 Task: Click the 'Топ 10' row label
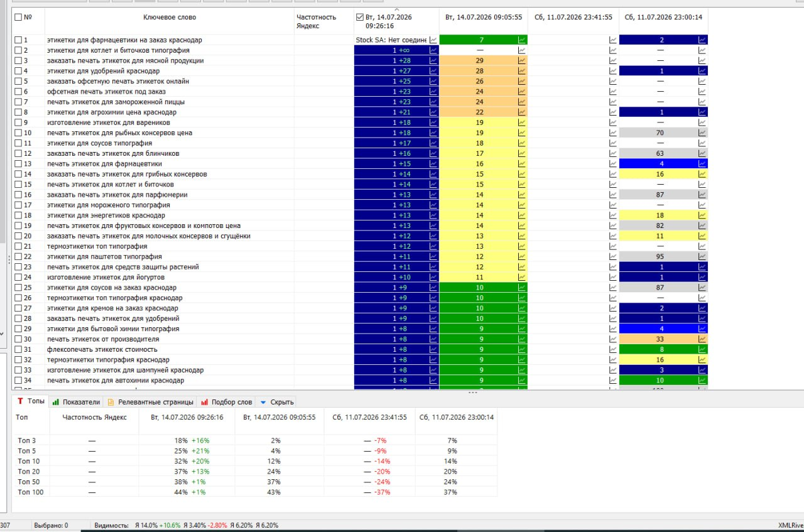(x=29, y=461)
